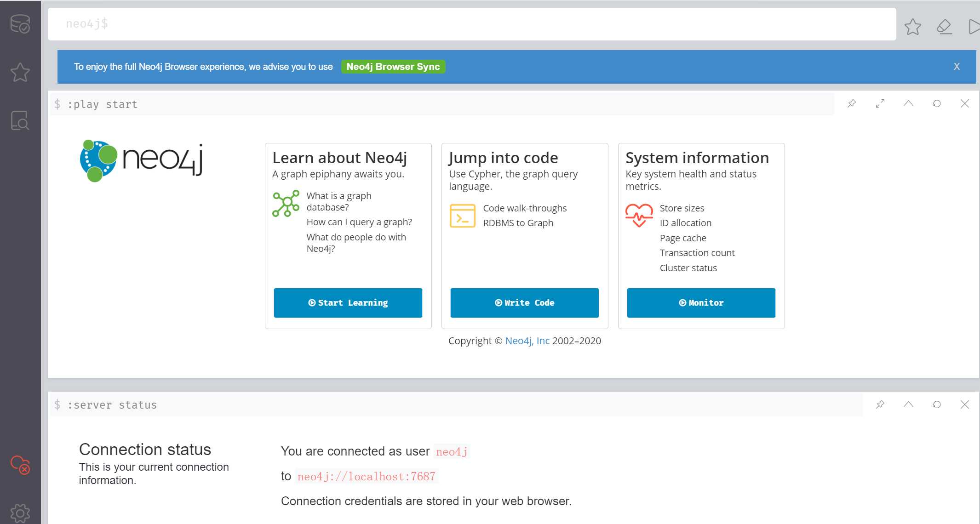Click 'Page cache' text

pyautogui.click(x=683, y=238)
